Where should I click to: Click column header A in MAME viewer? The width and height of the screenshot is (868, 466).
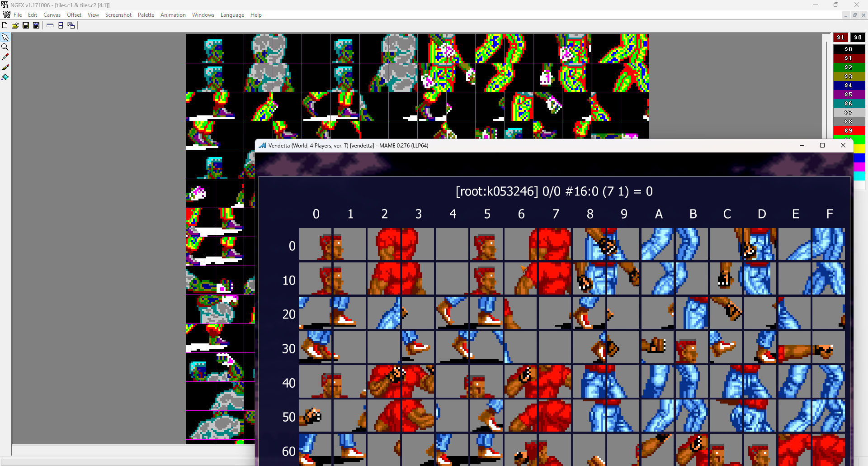[659, 214]
